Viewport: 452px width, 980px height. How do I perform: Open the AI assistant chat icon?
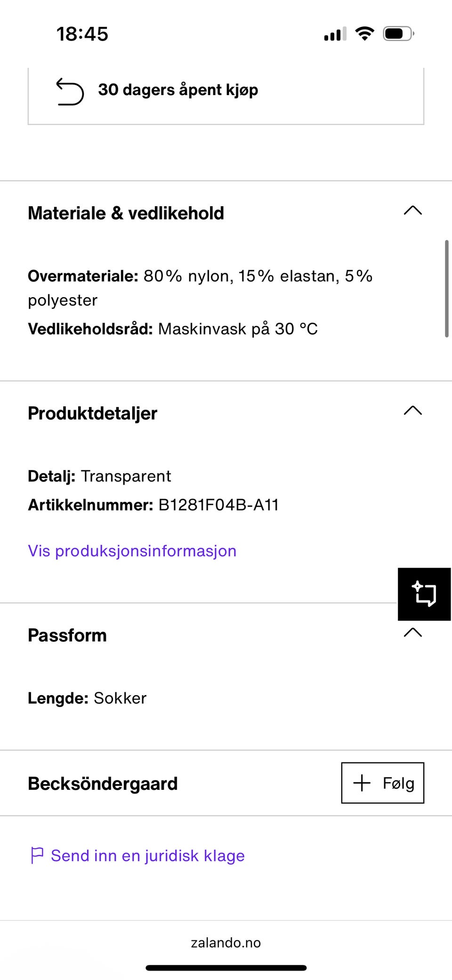424,594
